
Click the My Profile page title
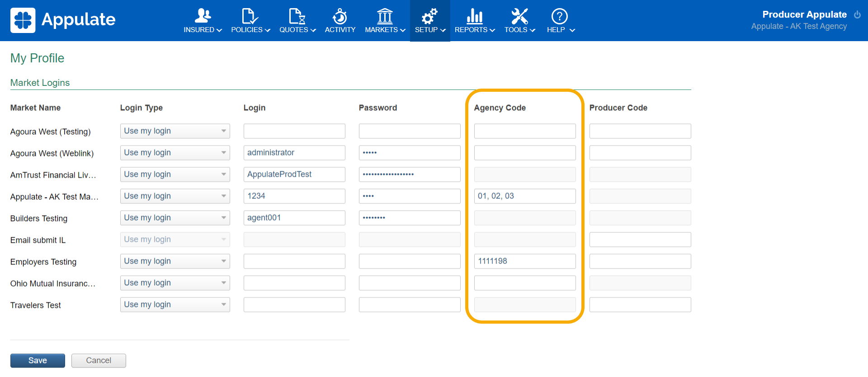tap(37, 58)
